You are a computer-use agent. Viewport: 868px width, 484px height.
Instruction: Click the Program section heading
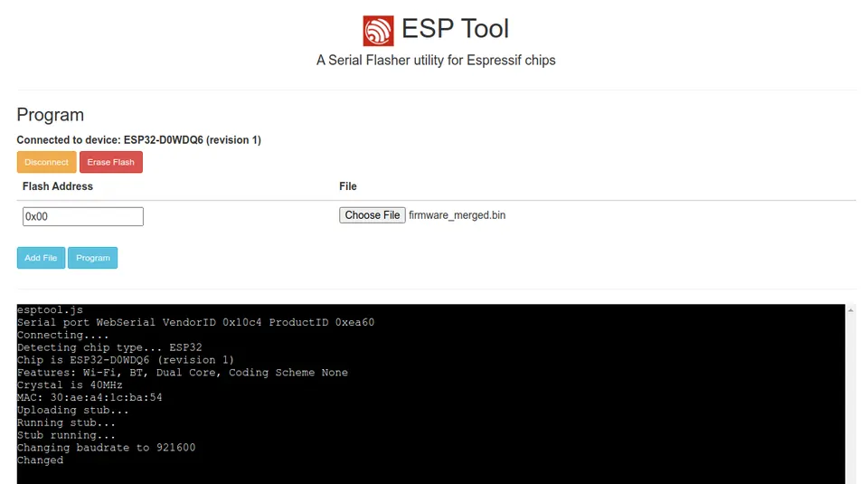pos(51,115)
